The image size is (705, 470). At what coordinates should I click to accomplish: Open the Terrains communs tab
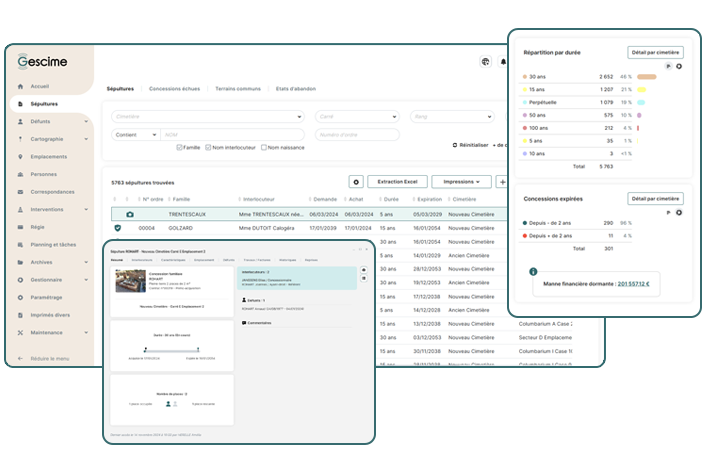[238, 89]
